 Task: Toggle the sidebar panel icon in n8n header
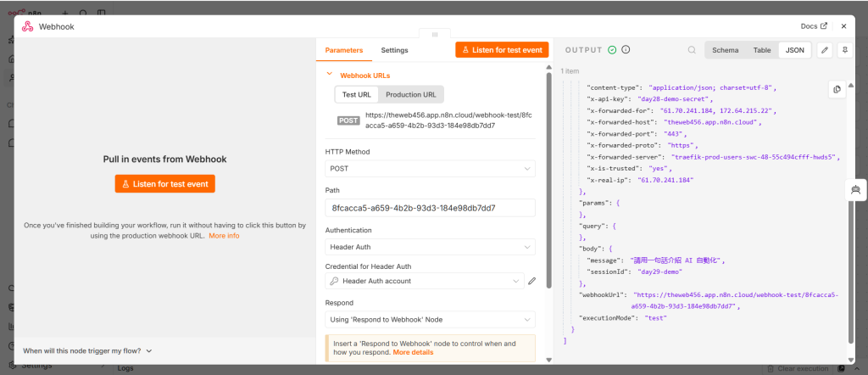(x=101, y=13)
